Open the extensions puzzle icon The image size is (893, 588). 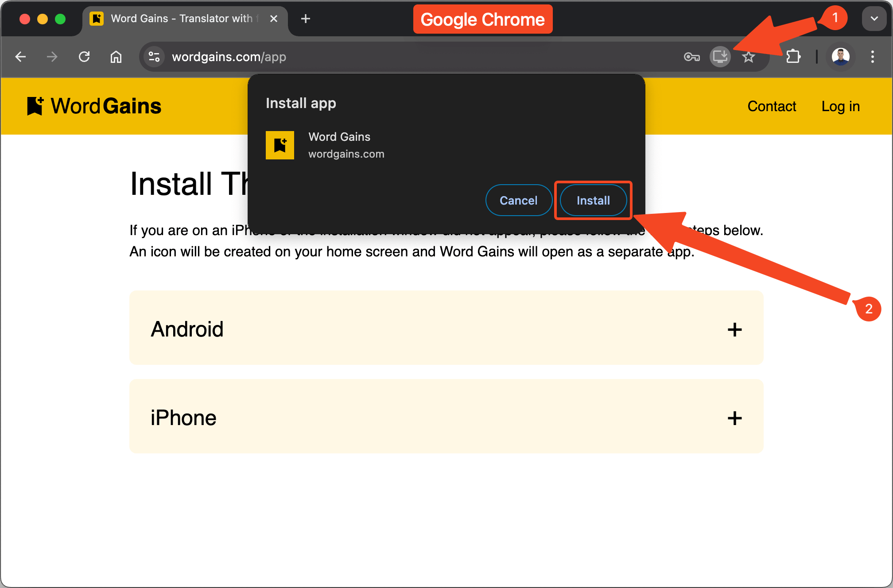[x=793, y=57]
